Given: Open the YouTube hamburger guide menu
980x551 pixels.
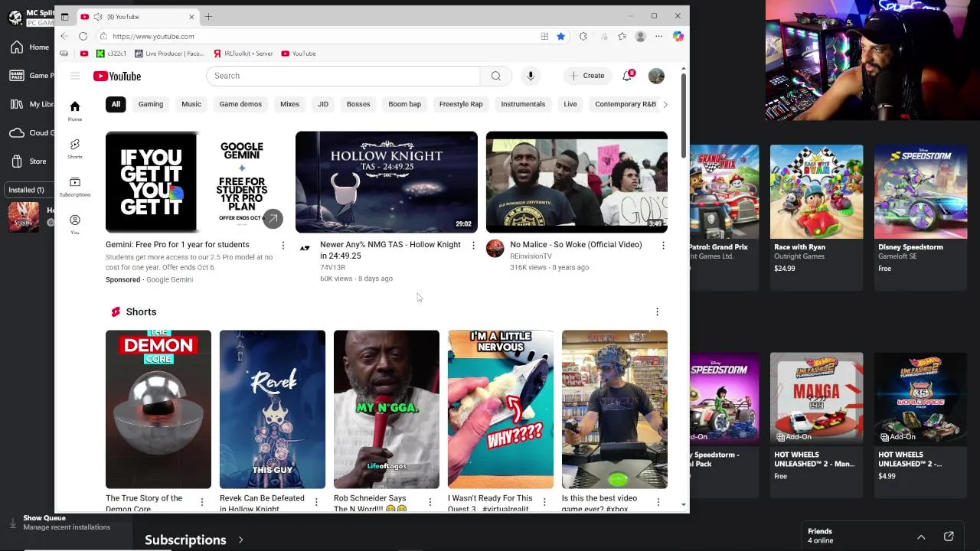Looking at the screenshot, I should tap(75, 76).
